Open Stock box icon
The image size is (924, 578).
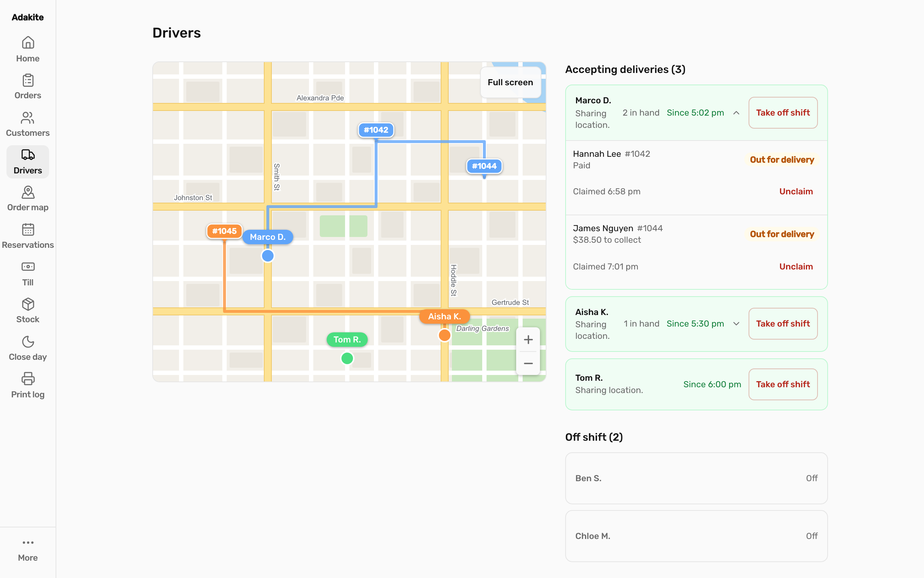pos(28,304)
